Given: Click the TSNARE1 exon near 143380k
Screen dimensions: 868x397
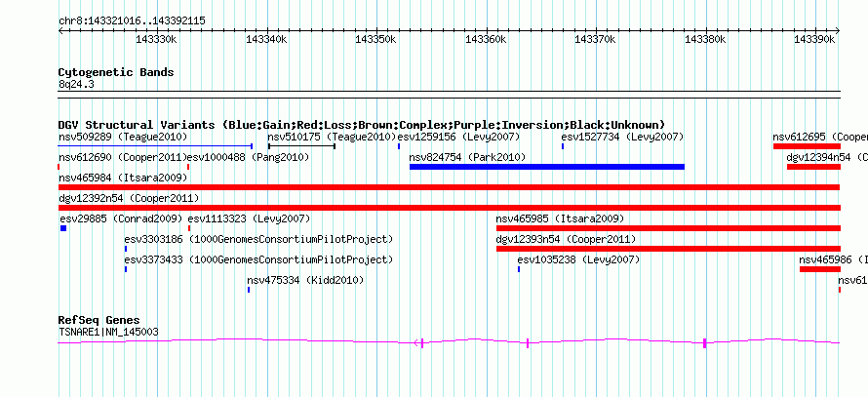Looking at the screenshot, I should [705, 343].
